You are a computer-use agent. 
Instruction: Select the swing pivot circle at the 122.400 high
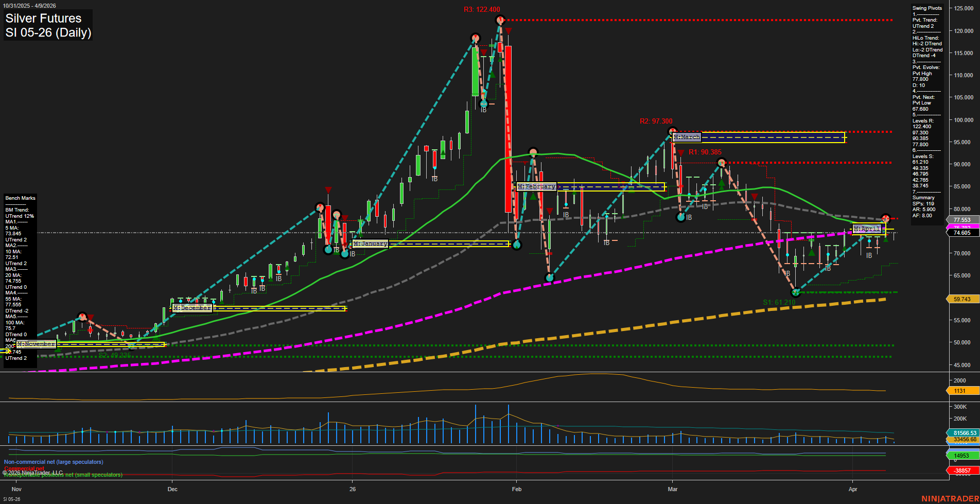point(500,20)
